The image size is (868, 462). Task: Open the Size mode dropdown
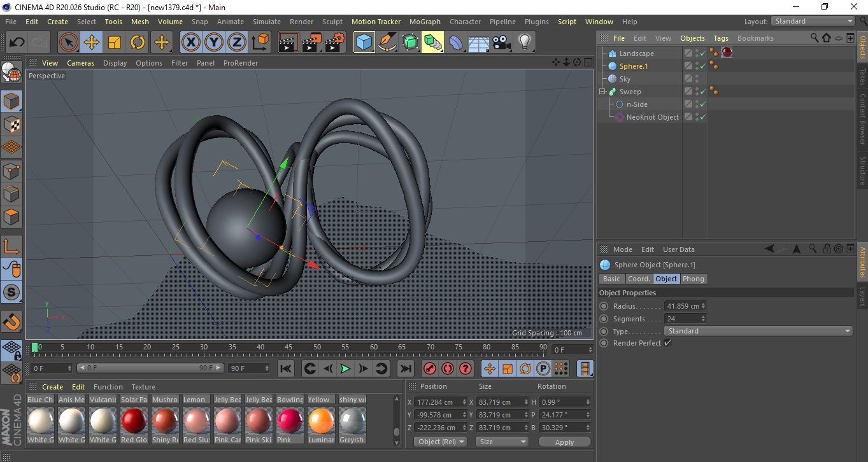(503, 442)
